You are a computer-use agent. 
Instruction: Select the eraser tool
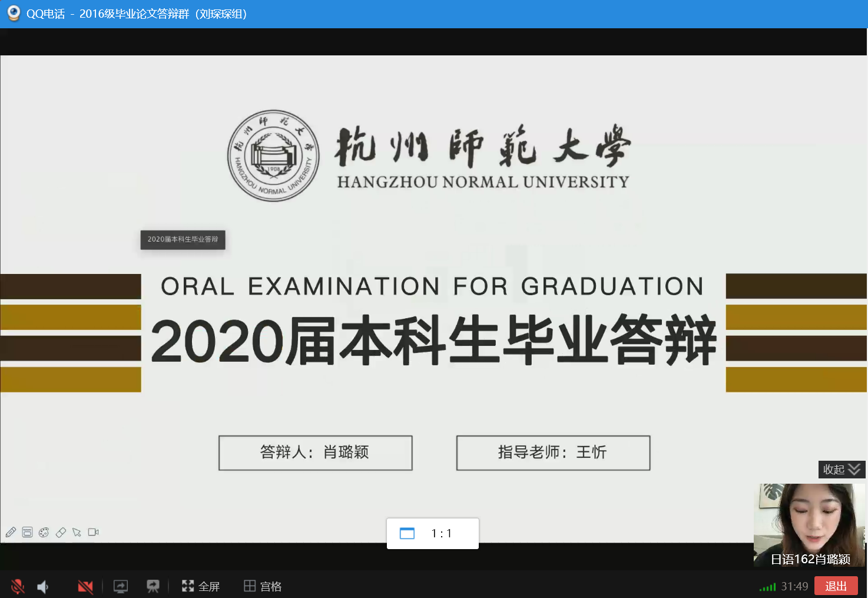60,533
